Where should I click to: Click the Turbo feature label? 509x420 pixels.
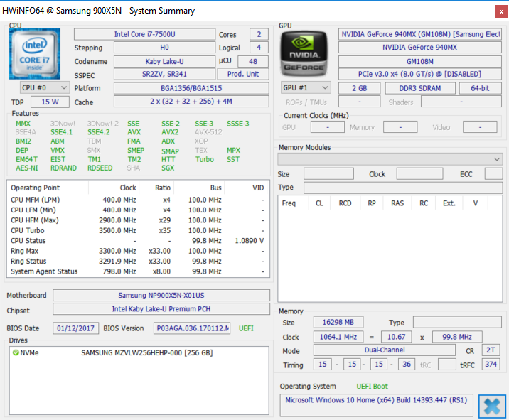(205, 159)
